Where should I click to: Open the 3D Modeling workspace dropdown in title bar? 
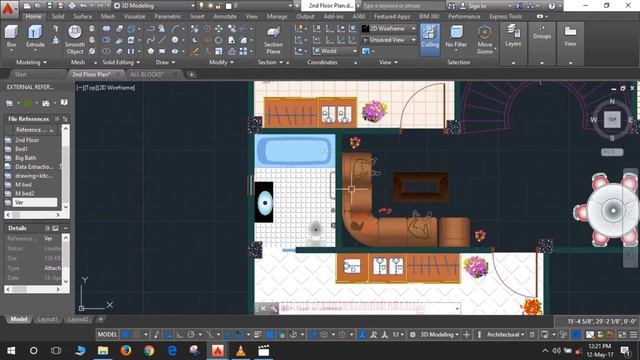tap(154, 6)
